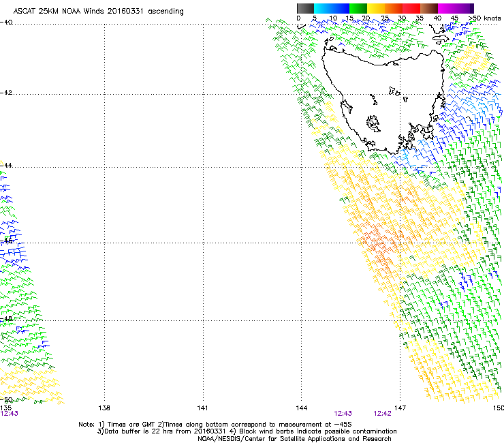Click the '>50 knots' legend label
Viewport: 504px width, 443px height.
pos(484,18)
